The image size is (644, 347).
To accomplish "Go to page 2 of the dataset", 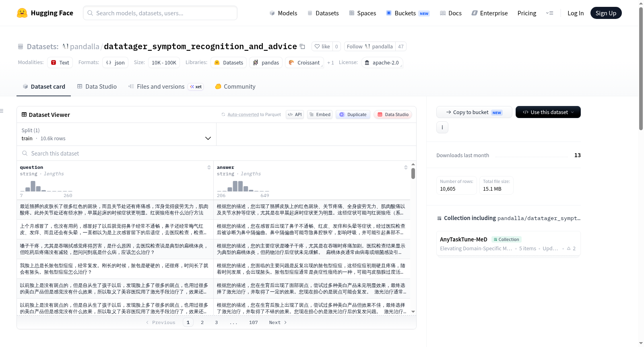I will coord(202,322).
